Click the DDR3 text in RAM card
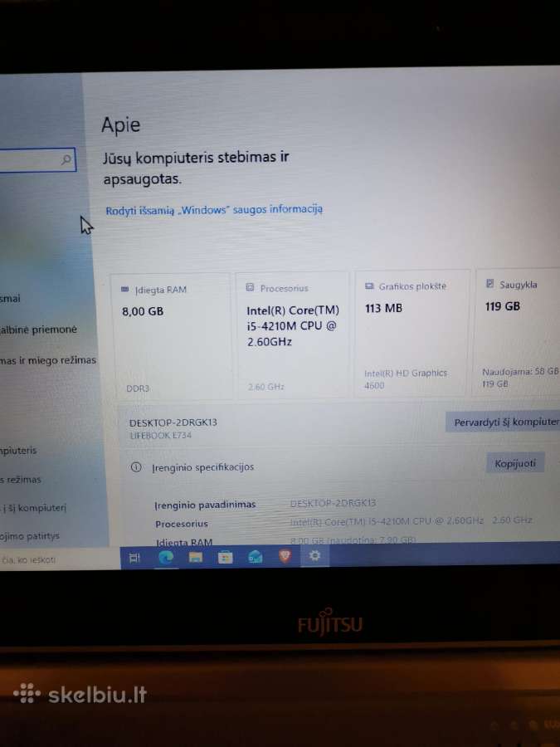Screen dimensions: 560x747 [x=138, y=388]
